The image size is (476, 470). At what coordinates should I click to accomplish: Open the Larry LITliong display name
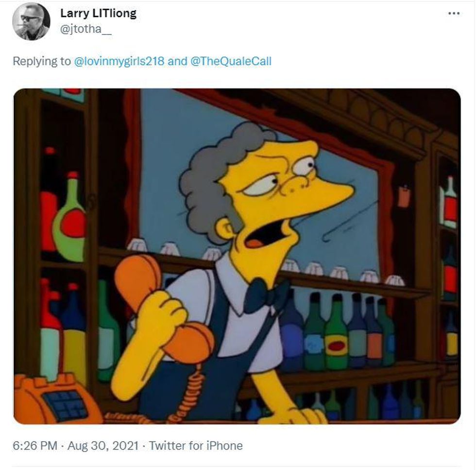[98, 14]
